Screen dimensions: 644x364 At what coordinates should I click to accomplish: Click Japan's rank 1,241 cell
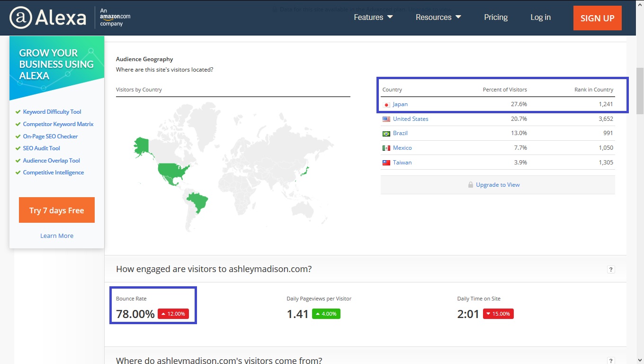click(606, 104)
